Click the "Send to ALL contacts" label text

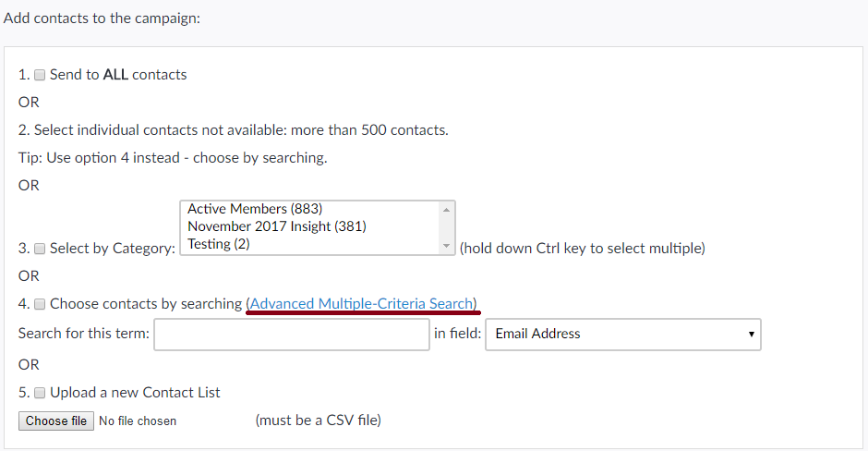coord(118,75)
